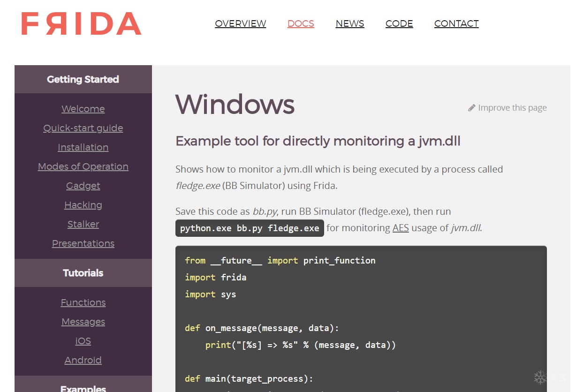Click the 'def on_message(message, data):' line

click(262, 328)
